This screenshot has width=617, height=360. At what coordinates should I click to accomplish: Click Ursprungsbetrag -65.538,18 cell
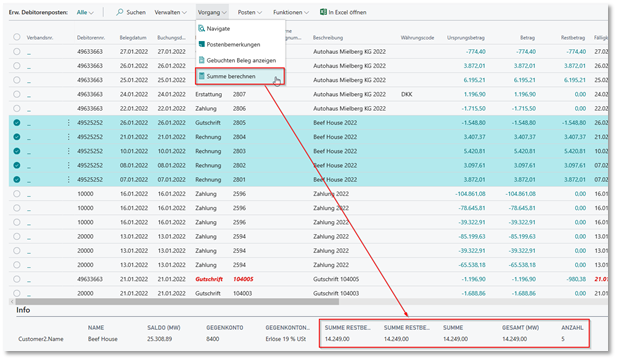pos(472,265)
